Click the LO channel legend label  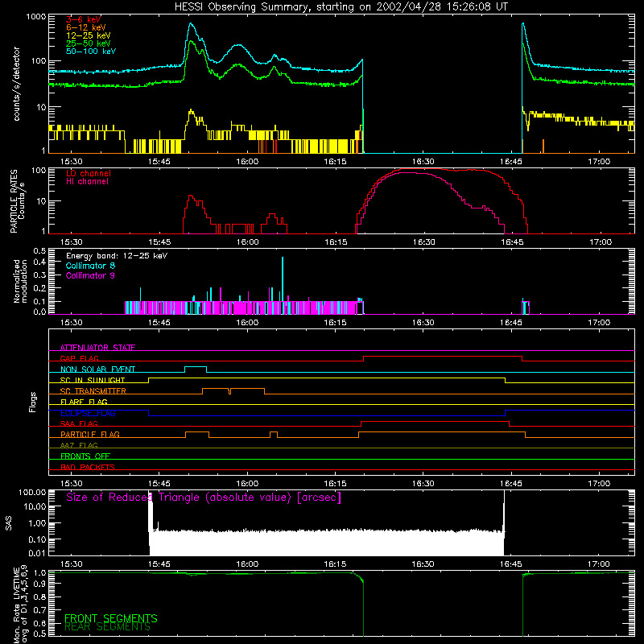pyautogui.click(x=89, y=173)
